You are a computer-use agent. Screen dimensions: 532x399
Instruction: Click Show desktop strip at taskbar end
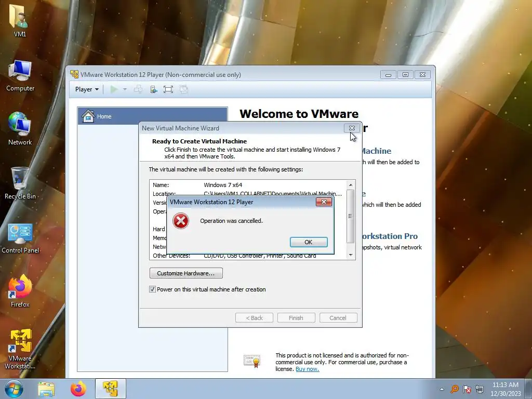pyautogui.click(x=529, y=389)
